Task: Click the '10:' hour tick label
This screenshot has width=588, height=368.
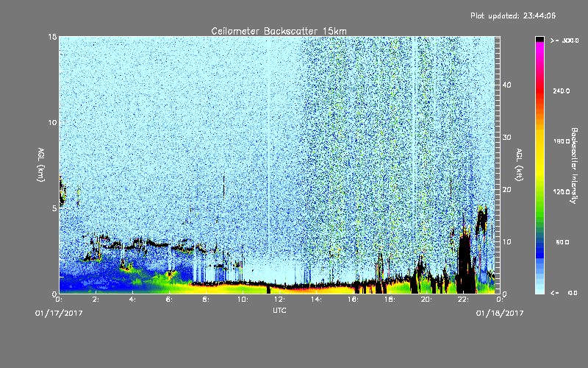Action: point(243,300)
